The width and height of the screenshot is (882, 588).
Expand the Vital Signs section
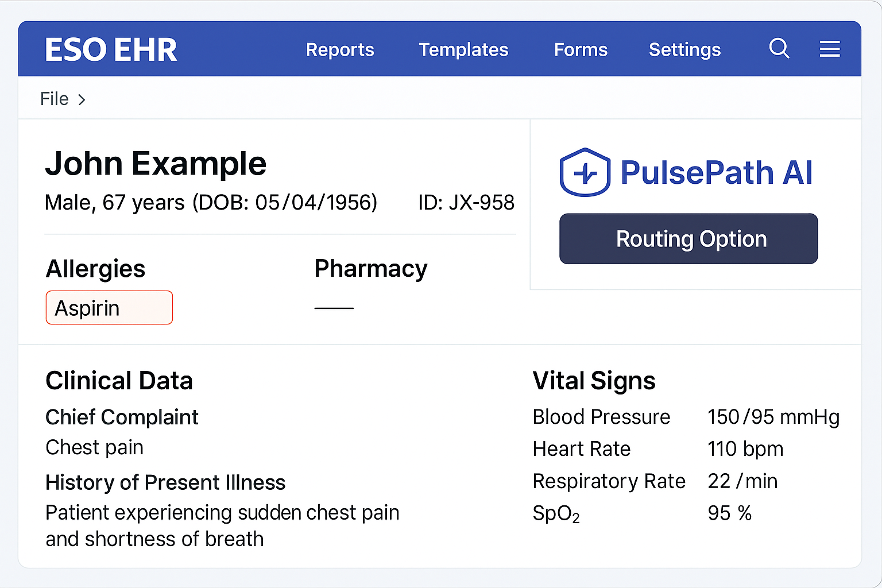coord(594,380)
